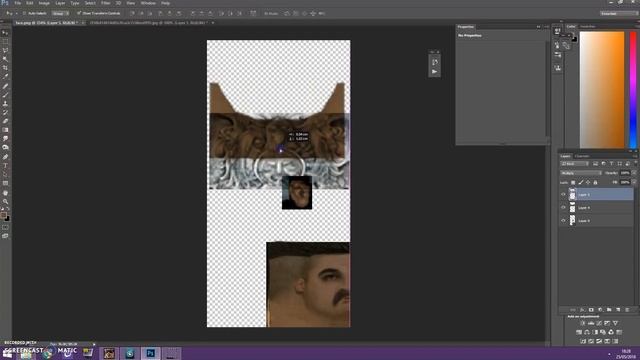The width and height of the screenshot is (640, 360).
Task: Change screen mode from toolbar
Action: (x=5, y=236)
